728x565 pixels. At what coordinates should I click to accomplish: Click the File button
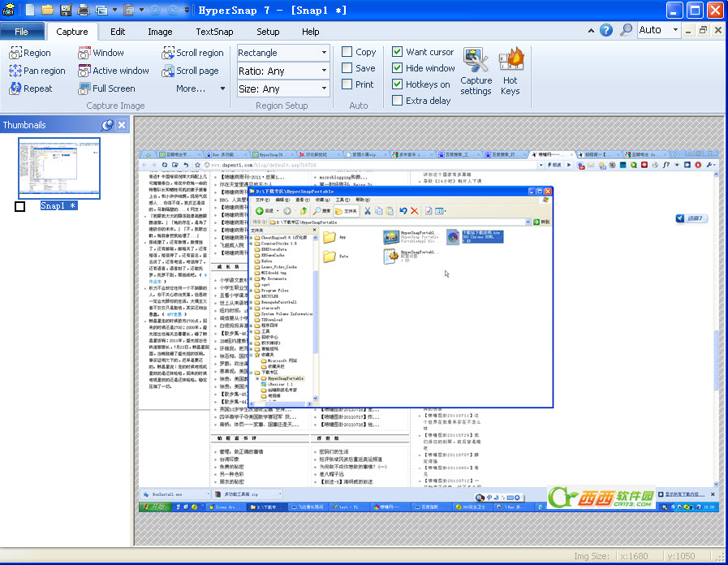(22, 32)
